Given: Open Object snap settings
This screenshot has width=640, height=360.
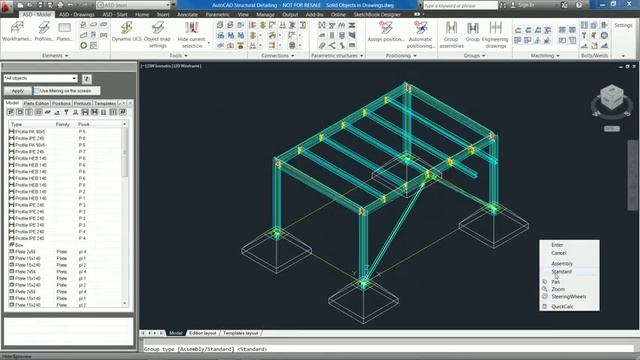Looking at the screenshot, I should click(x=157, y=34).
